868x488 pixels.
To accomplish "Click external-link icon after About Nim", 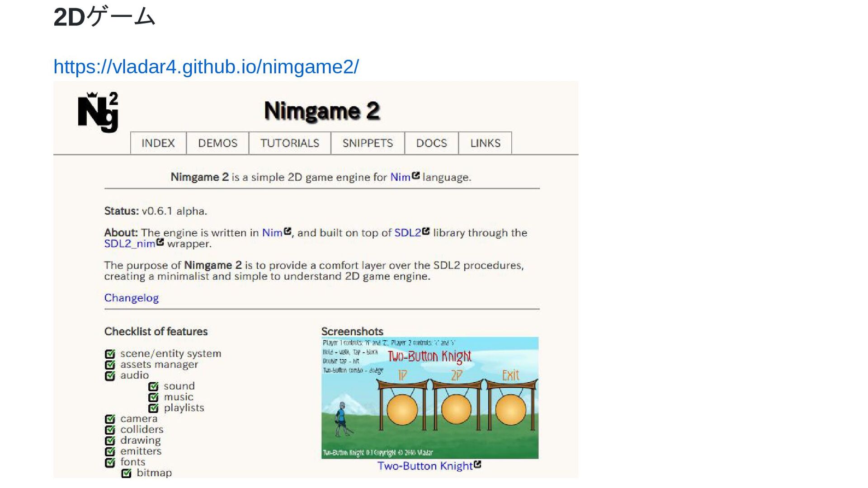I will click(x=288, y=231).
